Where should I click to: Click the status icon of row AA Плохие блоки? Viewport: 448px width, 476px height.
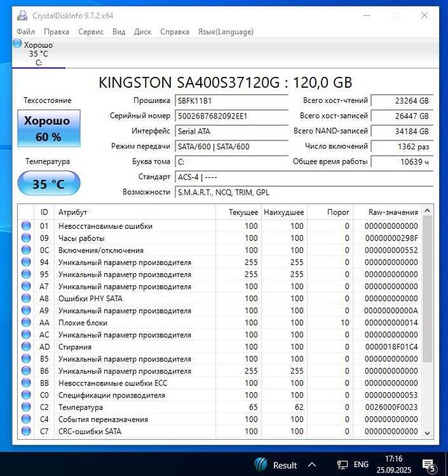click(x=26, y=322)
